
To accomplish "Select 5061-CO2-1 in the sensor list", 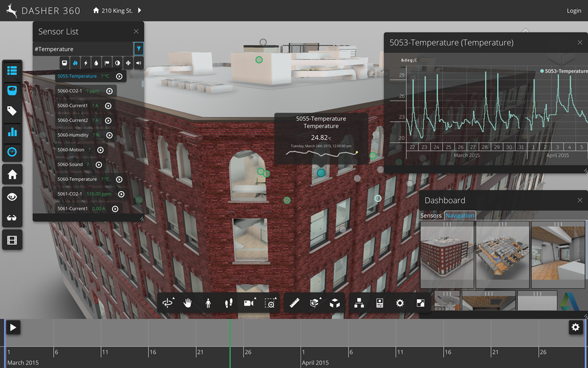I will click(x=69, y=194).
